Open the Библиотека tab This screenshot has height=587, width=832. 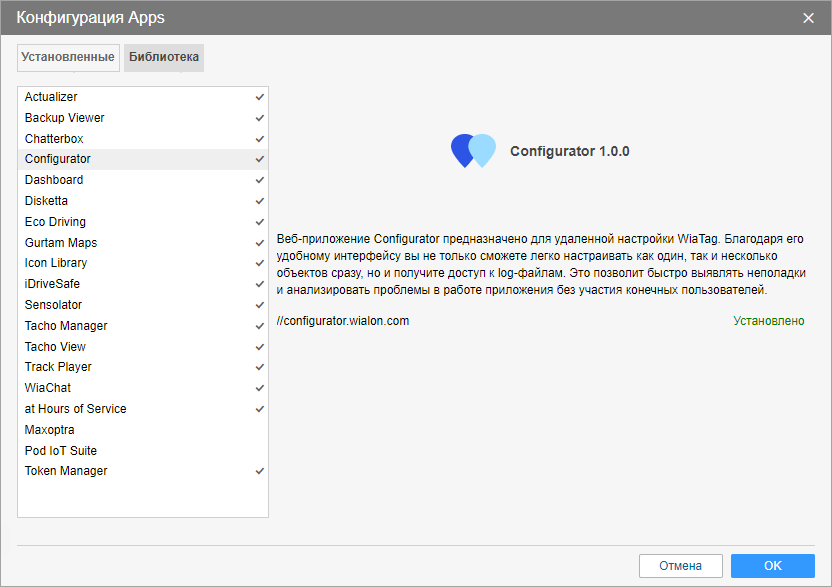click(x=164, y=57)
